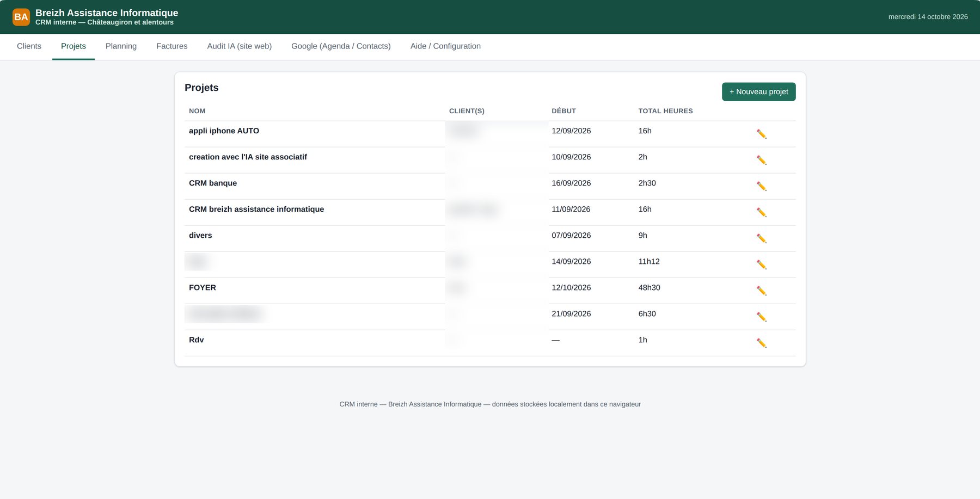Click the date 07/09/2026
This screenshot has height=499, width=980.
[x=571, y=235]
